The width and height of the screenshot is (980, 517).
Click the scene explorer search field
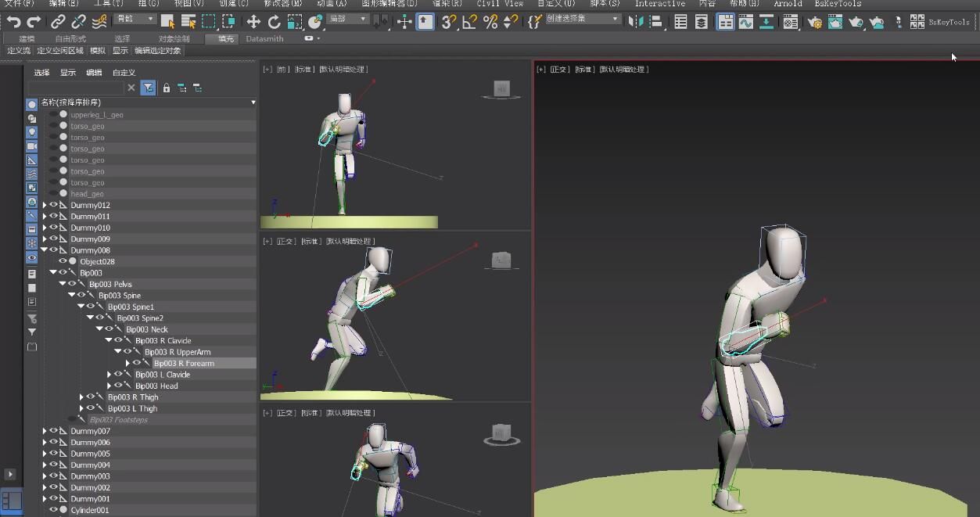[x=77, y=88]
